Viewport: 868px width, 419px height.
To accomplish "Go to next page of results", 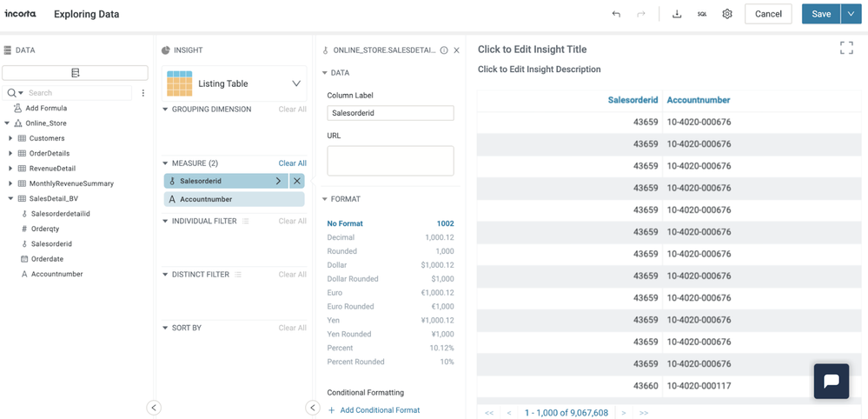I will click(624, 413).
